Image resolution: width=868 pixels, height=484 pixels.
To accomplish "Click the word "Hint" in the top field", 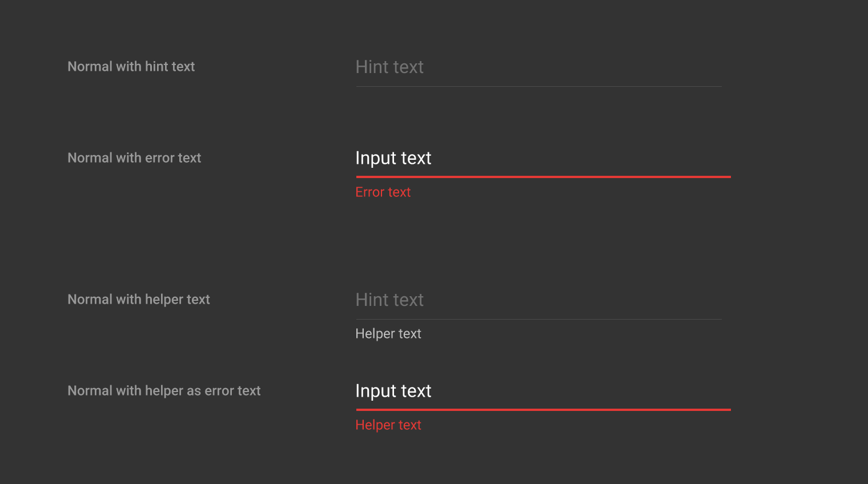I will pos(372,67).
